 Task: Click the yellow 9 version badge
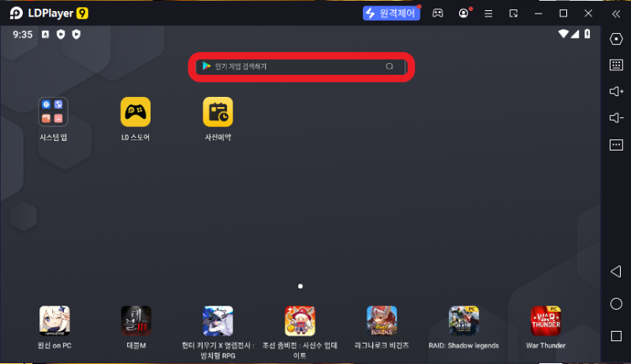coord(82,13)
